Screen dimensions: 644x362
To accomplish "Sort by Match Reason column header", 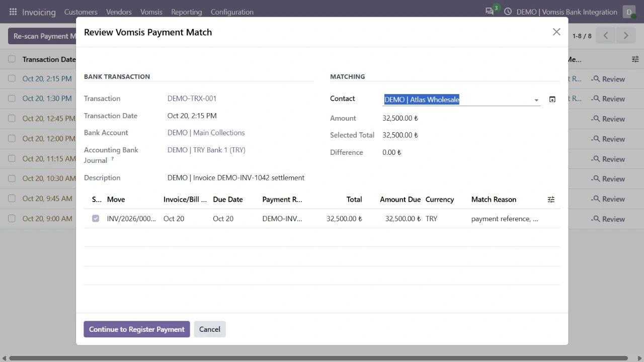I will tap(494, 200).
